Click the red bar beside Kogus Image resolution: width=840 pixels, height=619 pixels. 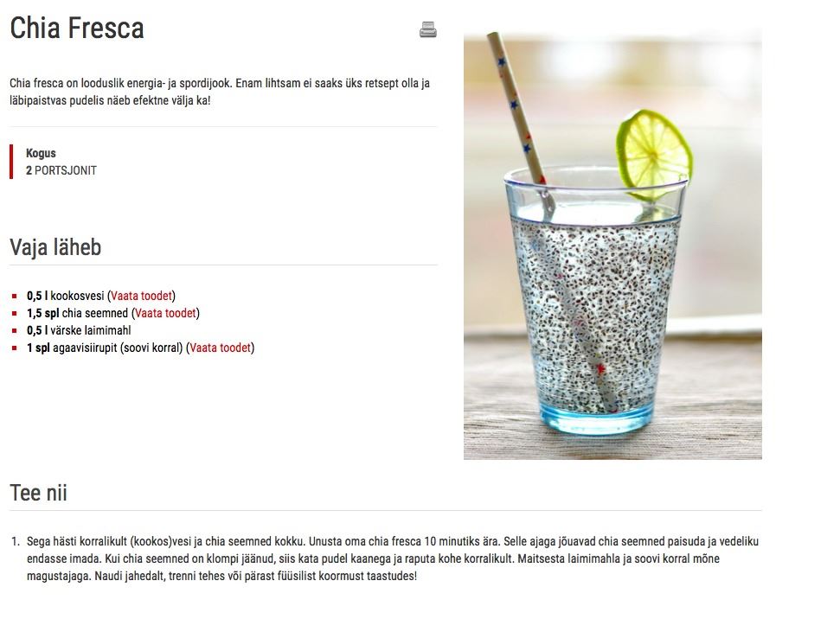11,161
